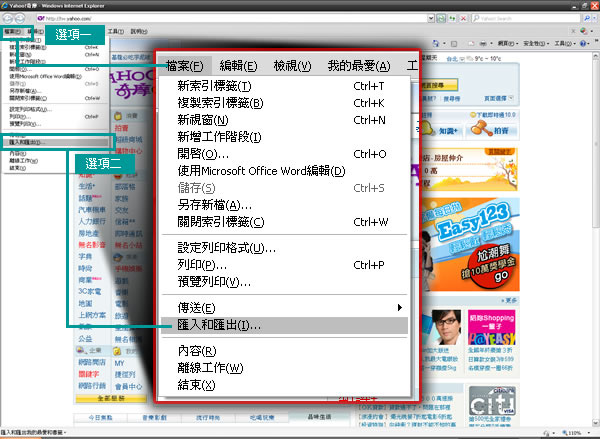Click the 會員中心 link

(128, 387)
